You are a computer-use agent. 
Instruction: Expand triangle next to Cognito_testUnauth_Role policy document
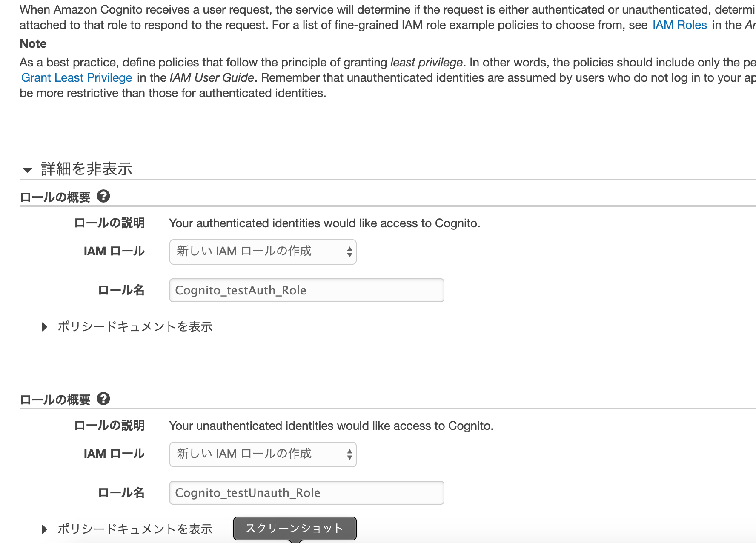coord(44,529)
